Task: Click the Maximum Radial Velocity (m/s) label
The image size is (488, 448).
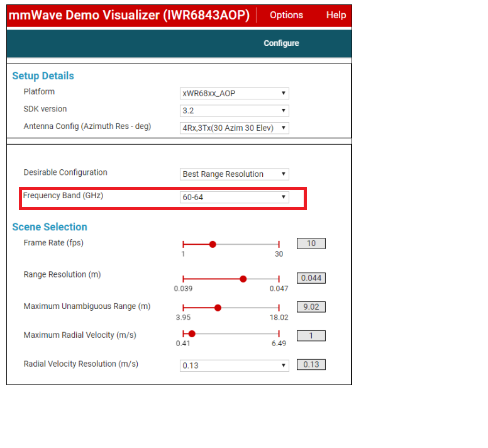Action: [80, 335]
